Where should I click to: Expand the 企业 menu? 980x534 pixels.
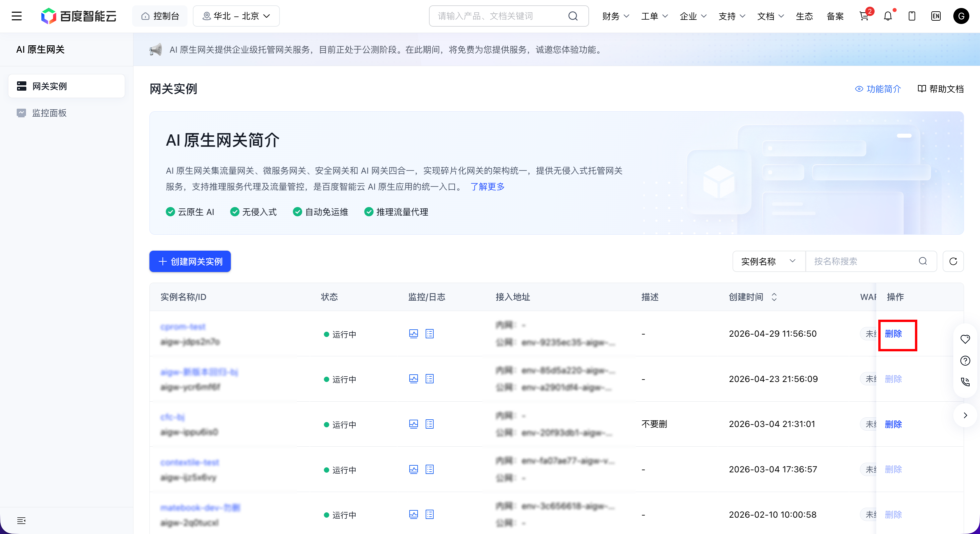click(693, 16)
